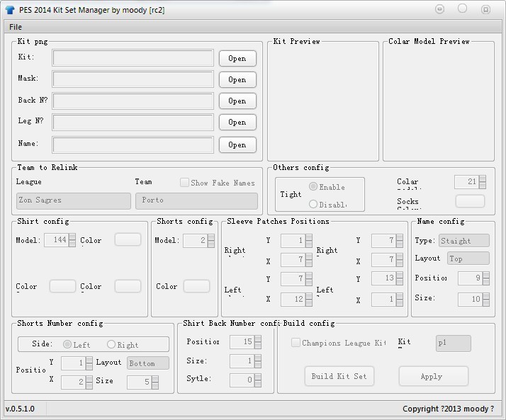
Task: Open the Shorts Number Layout dropdown
Action: (x=148, y=363)
